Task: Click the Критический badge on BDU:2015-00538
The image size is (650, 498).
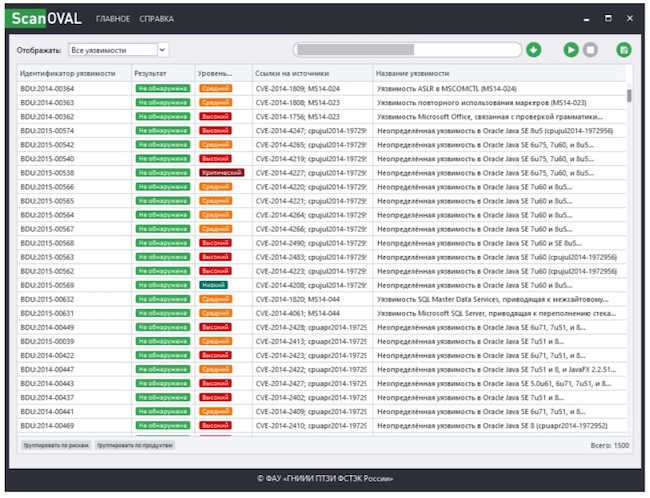Action: coord(222,173)
